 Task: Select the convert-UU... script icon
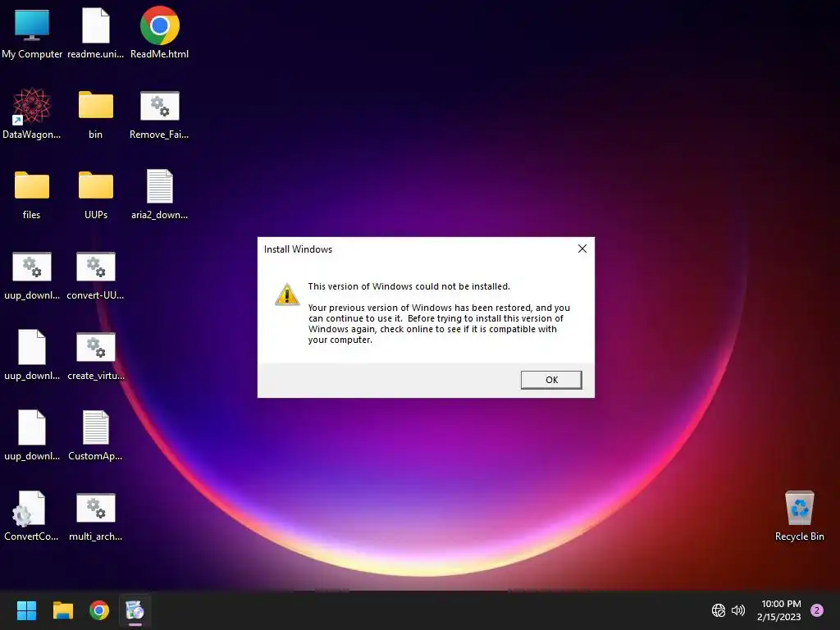(95, 275)
